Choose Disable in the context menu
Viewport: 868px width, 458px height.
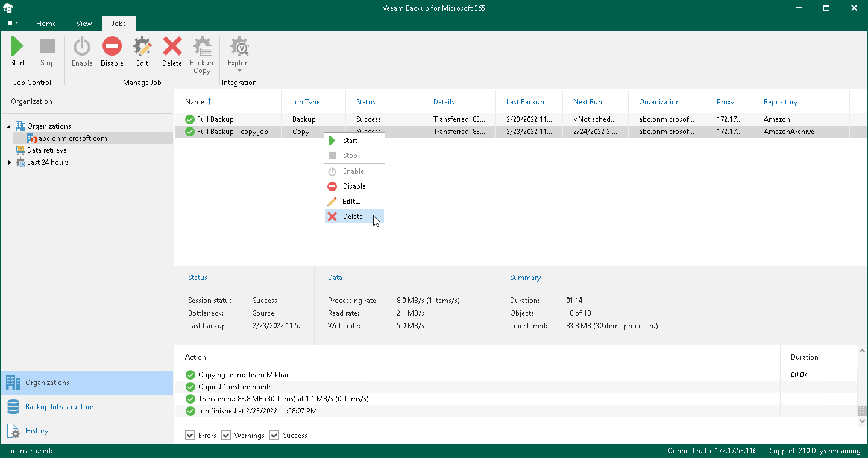(354, 186)
